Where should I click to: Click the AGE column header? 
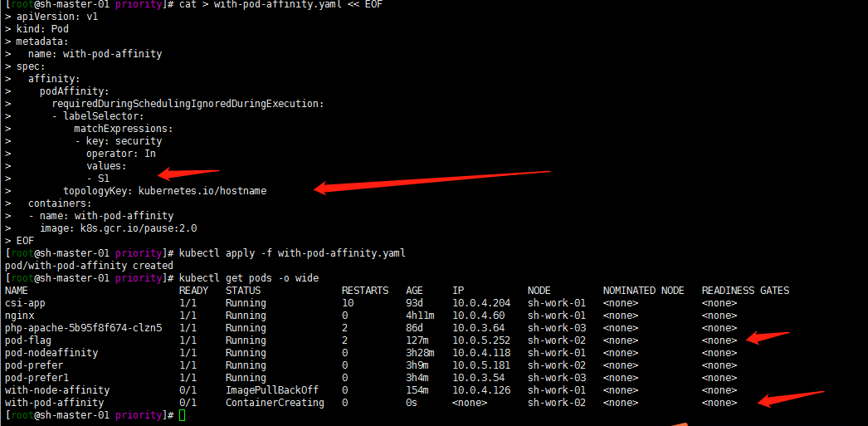(414, 291)
